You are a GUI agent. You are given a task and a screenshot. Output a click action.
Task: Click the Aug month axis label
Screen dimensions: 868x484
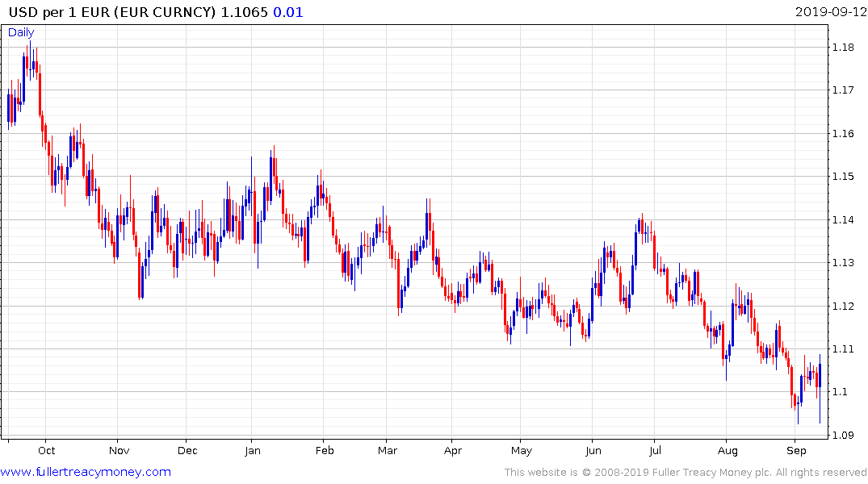coord(728,451)
